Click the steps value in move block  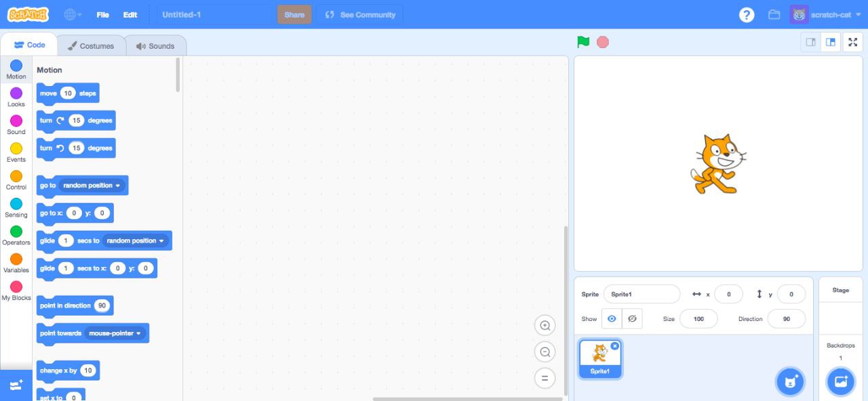click(x=68, y=93)
